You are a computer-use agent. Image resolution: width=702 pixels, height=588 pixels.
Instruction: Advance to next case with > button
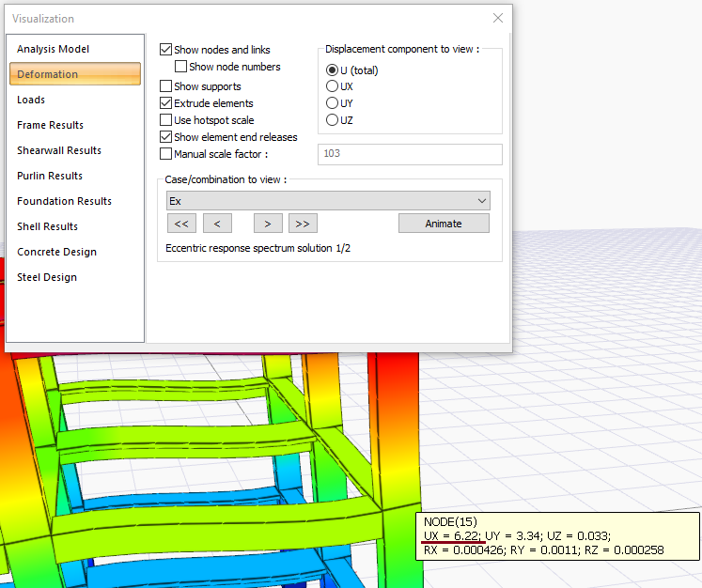point(268,224)
